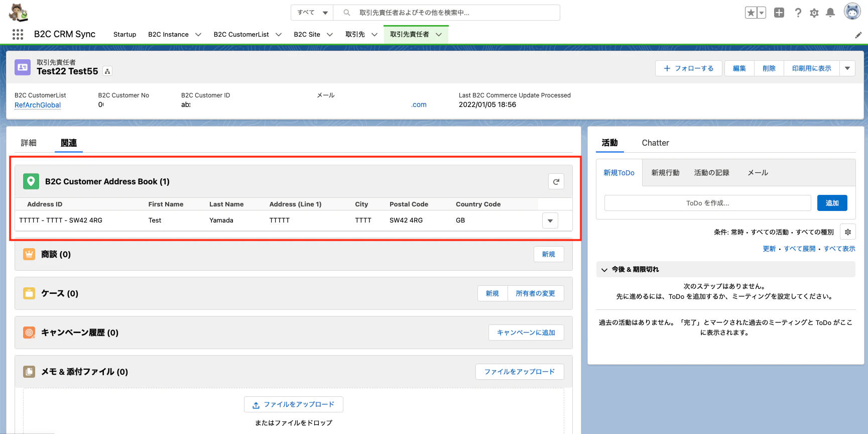
Task: Click the pencil edit navigation icon
Action: pos(858,35)
